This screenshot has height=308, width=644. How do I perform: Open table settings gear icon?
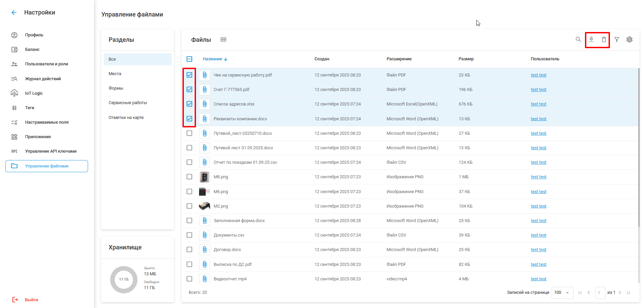click(629, 39)
